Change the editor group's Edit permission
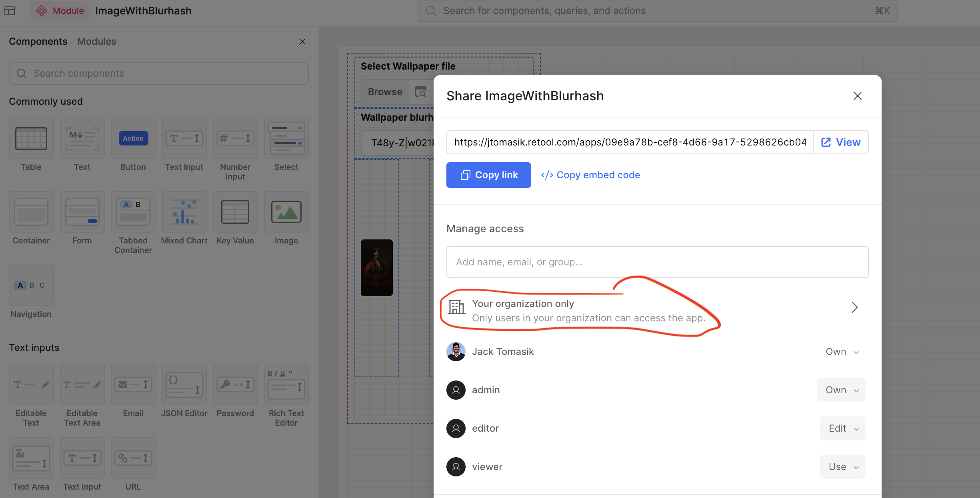The image size is (980, 498). click(843, 428)
